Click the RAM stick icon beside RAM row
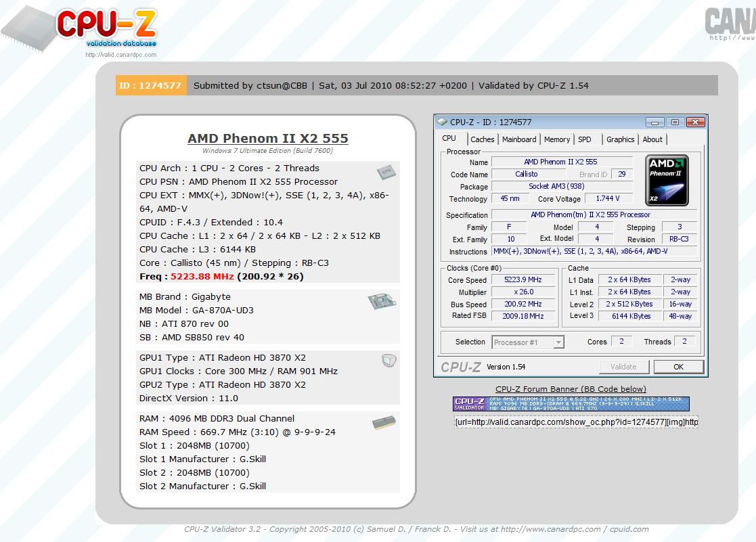This screenshot has width=756, height=542. (384, 423)
